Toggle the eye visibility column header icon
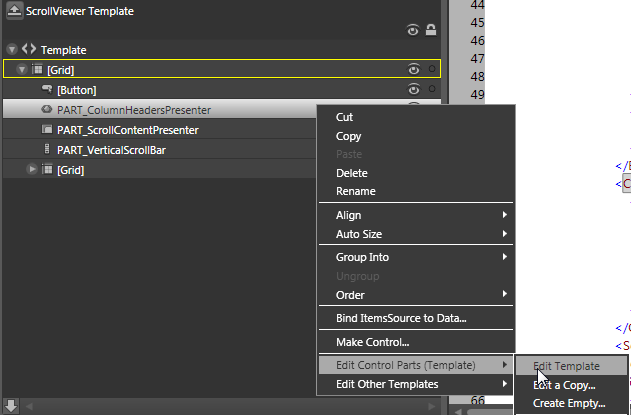Viewport: 631px width, 415px height. (x=412, y=30)
